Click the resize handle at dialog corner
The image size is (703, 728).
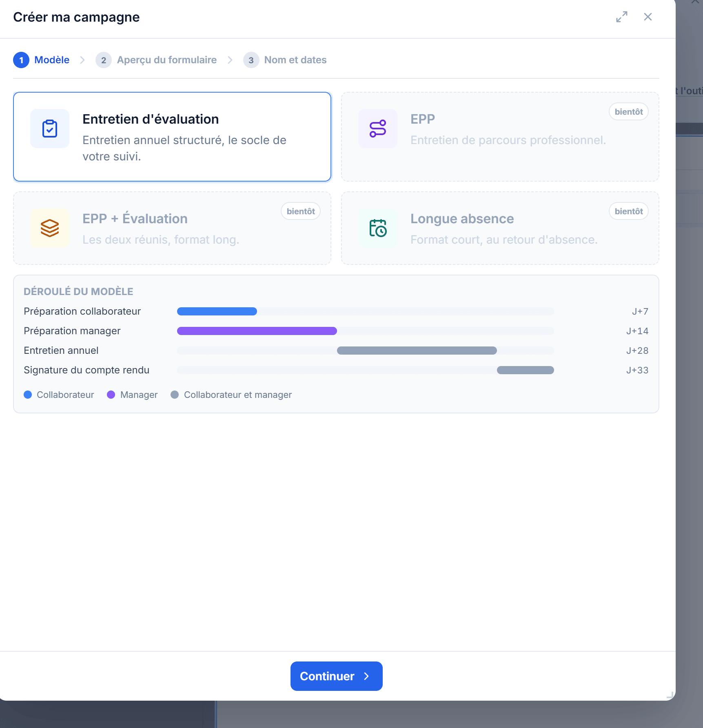670,695
